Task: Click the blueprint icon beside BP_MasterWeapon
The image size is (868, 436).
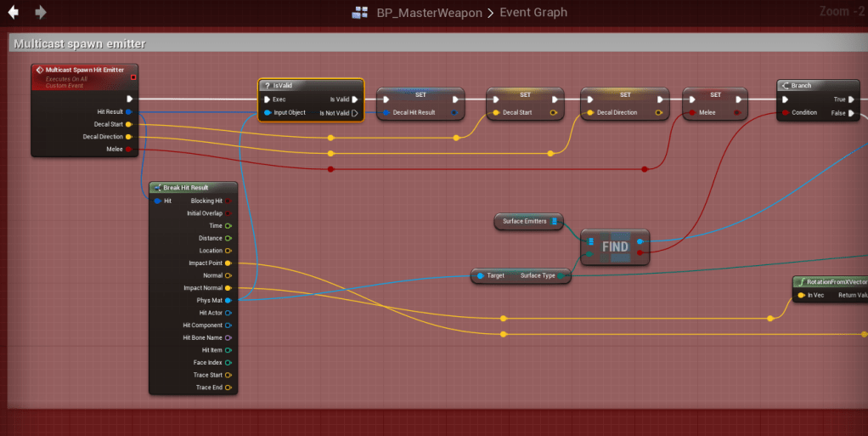Action: [360, 13]
